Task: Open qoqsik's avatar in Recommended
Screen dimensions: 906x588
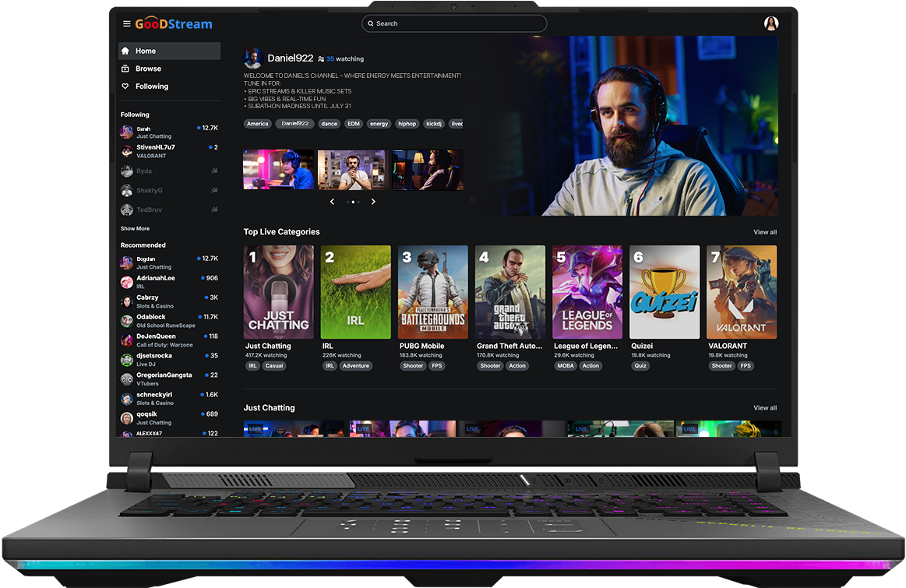Action: pos(126,418)
